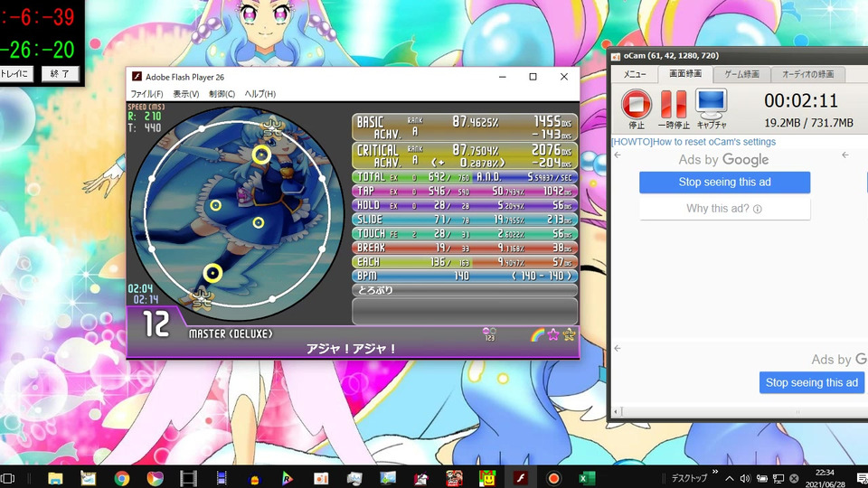868x488 pixels.
Task: Click the gold star icon in the game footer
Action: point(569,334)
